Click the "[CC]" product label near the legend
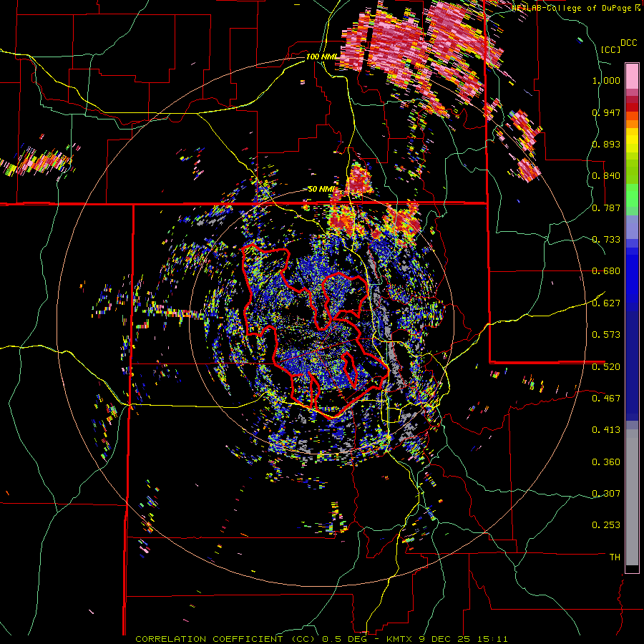Screen dimensions: 644x644 (610, 49)
